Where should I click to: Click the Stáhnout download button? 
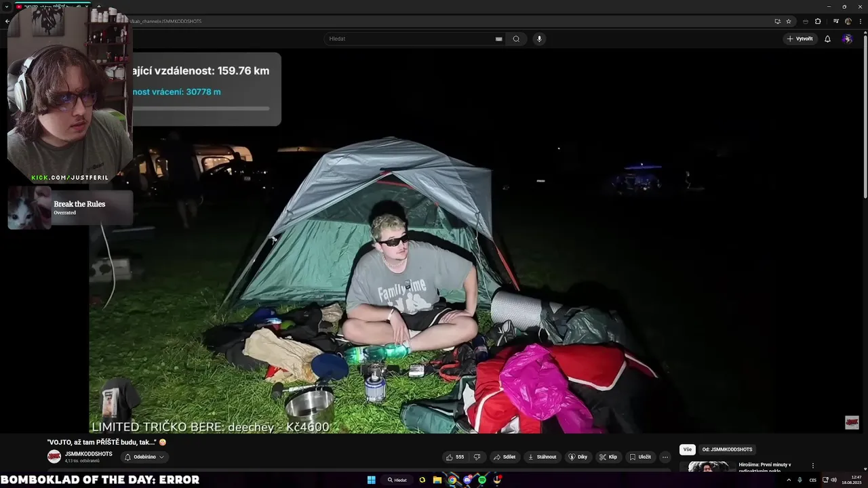pos(542,457)
